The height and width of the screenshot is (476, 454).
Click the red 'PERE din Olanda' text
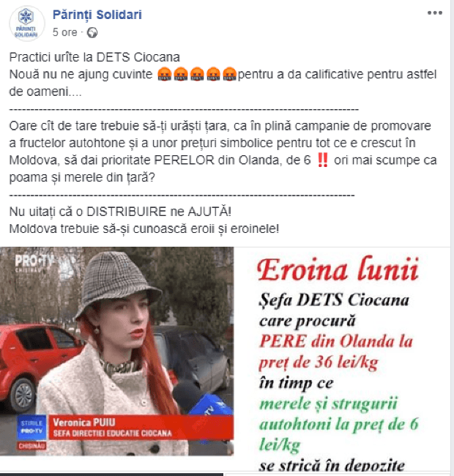336,341
